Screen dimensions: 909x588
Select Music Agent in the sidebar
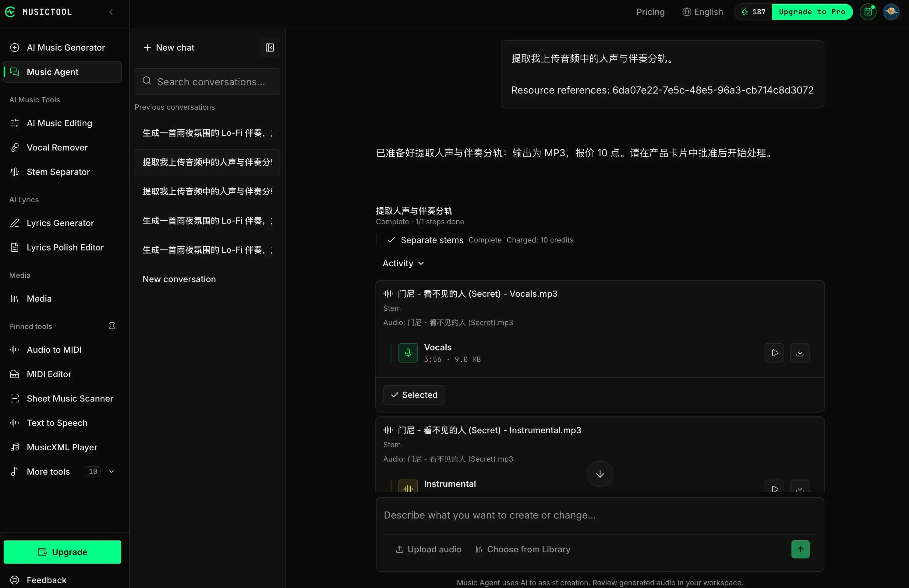[63, 72]
